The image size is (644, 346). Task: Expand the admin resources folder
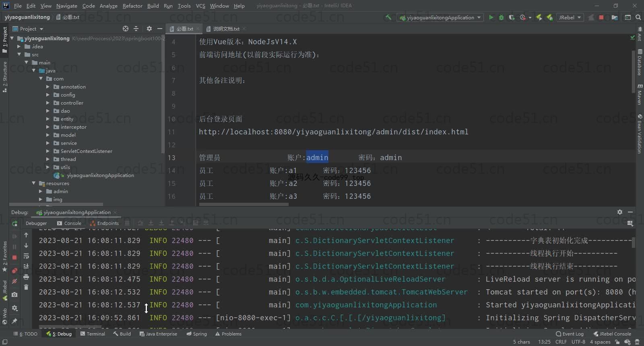tap(41, 191)
